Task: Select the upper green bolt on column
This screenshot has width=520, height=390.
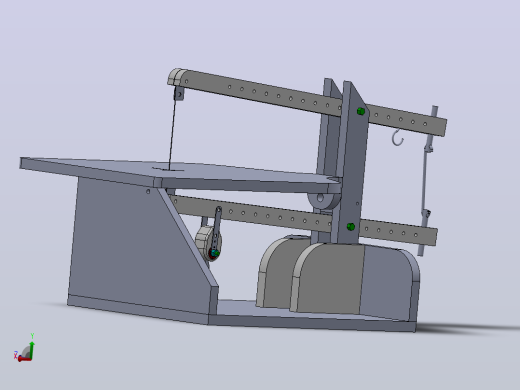Action: pyautogui.click(x=360, y=111)
